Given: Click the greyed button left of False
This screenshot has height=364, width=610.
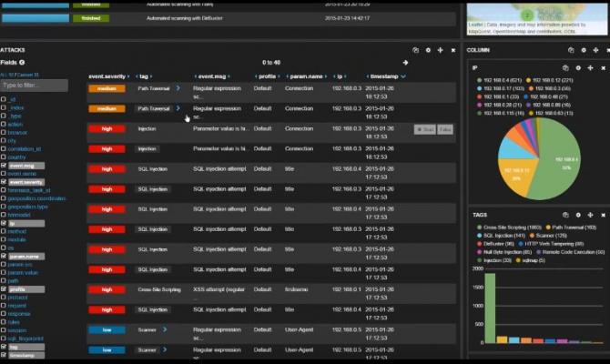Looking at the screenshot, I should pos(425,129).
